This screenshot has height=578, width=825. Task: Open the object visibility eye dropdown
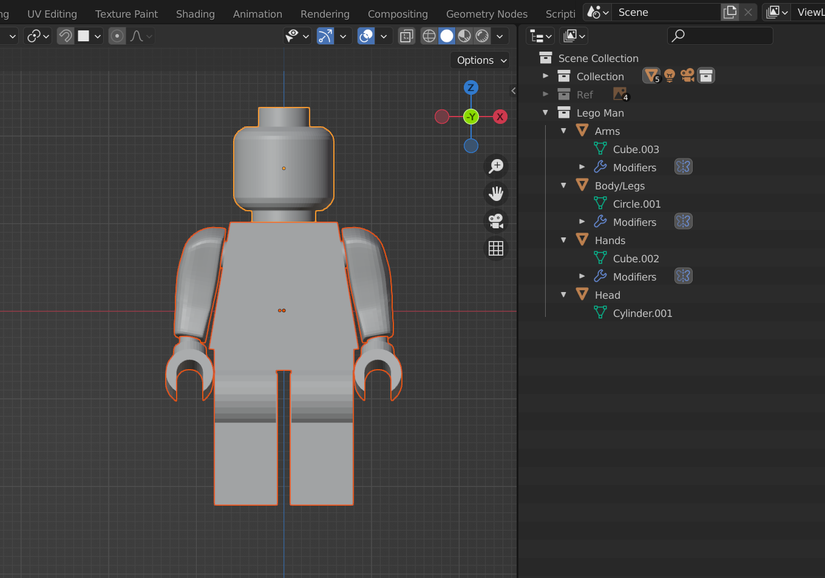(297, 36)
